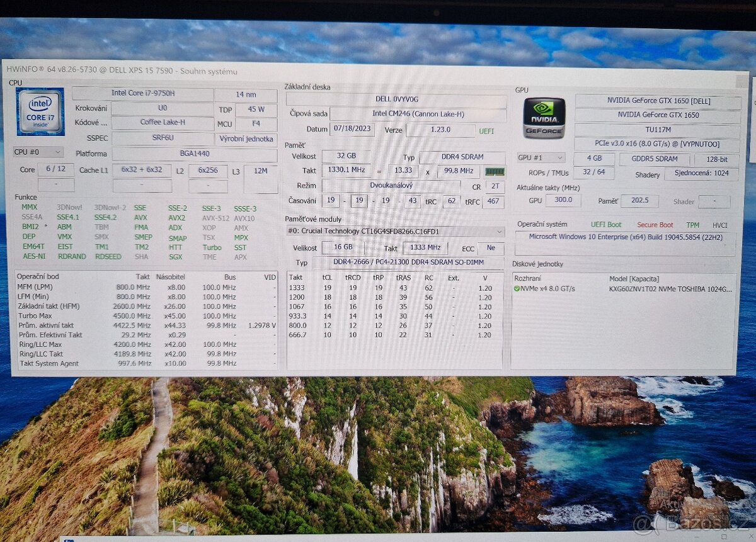Select the Turbo feature flag
Screen dimensions: 756x542
pyautogui.click(x=211, y=248)
